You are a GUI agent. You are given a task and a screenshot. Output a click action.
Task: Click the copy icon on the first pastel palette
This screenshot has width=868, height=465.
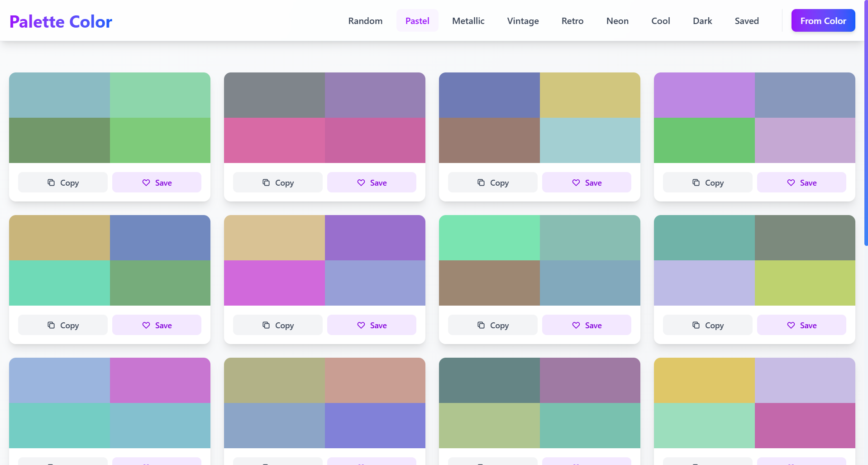[51, 182]
